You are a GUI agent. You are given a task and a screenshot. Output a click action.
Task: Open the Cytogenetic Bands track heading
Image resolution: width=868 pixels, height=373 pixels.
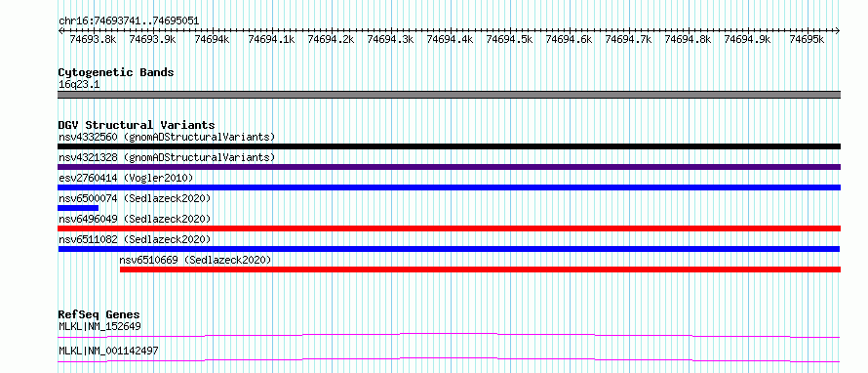pyautogui.click(x=116, y=72)
